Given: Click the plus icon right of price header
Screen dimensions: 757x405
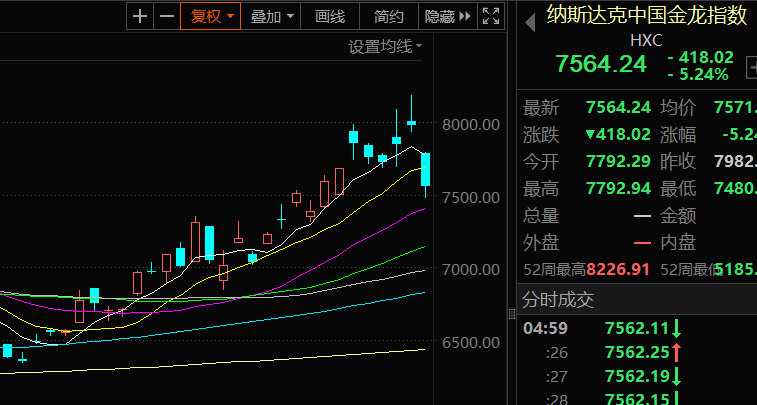Looking at the screenshot, I should 752,68.
